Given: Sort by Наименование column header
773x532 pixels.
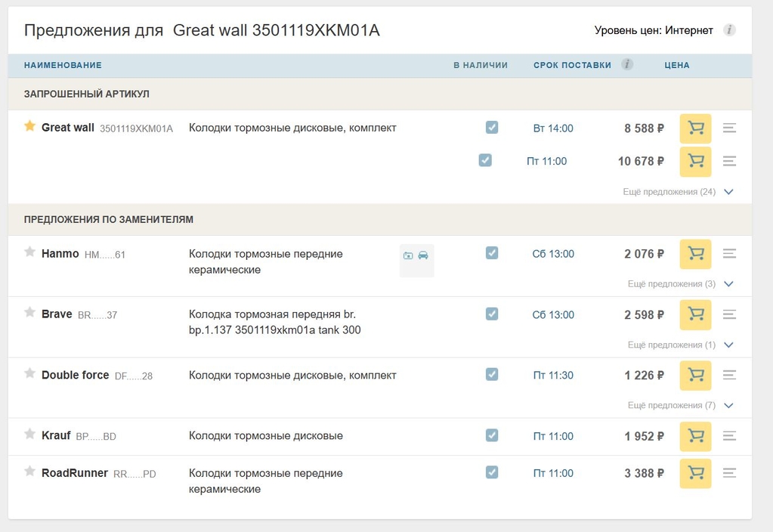Looking at the screenshot, I should pyautogui.click(x=63, y=65).
